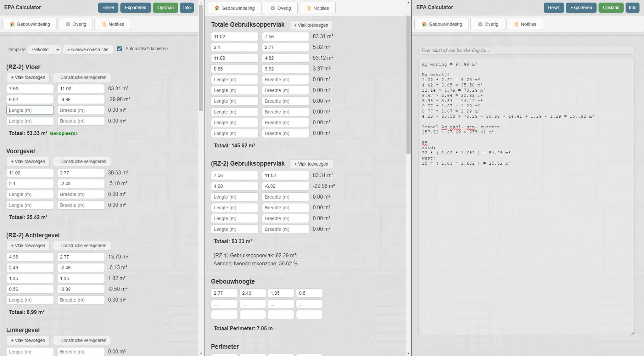
Task: Click Exporteren in the right panel header
Action: (581, 8)
